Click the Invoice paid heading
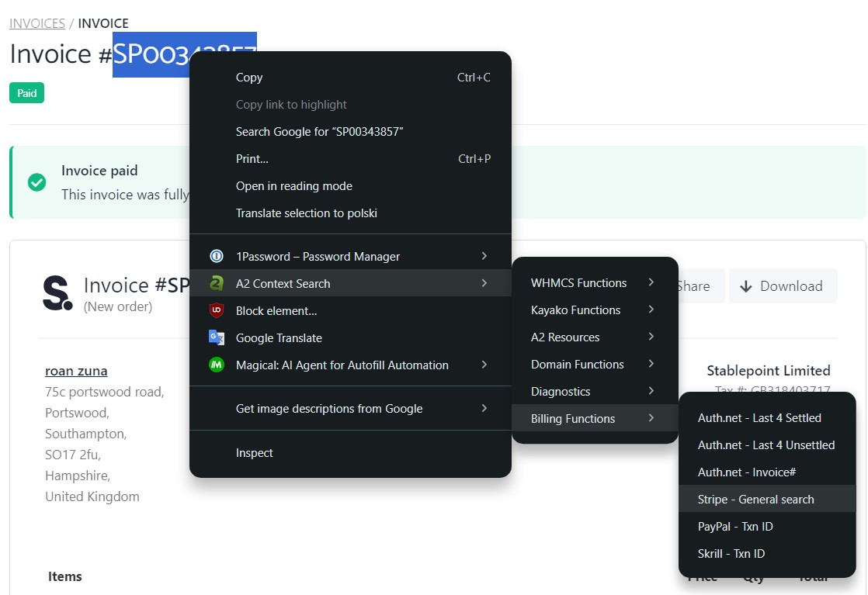868x595 pixels. (99, 171)
